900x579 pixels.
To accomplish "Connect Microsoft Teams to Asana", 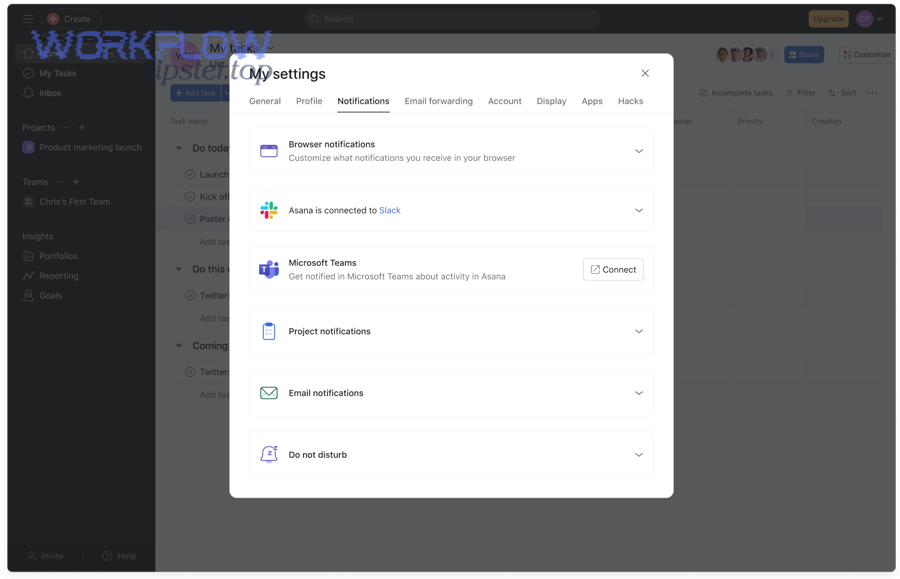I will [x=613, y=268].
